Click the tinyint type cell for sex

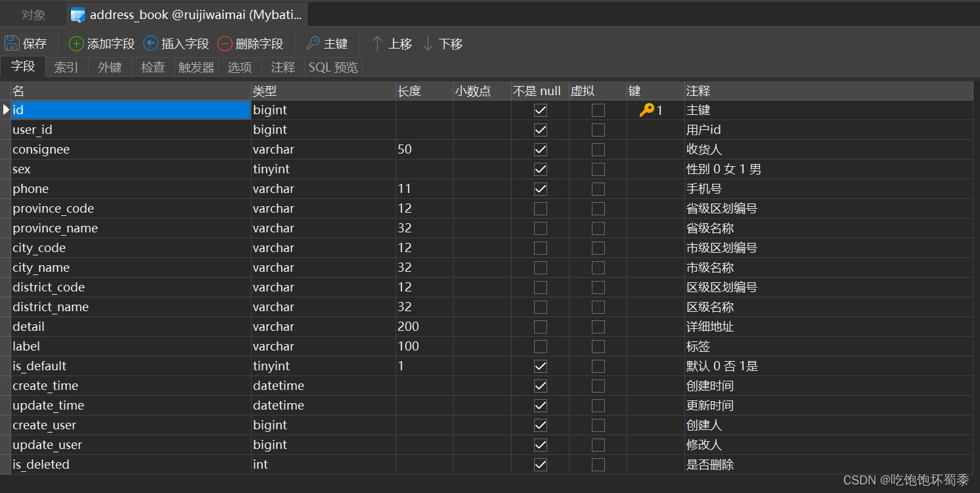[323, 169]
